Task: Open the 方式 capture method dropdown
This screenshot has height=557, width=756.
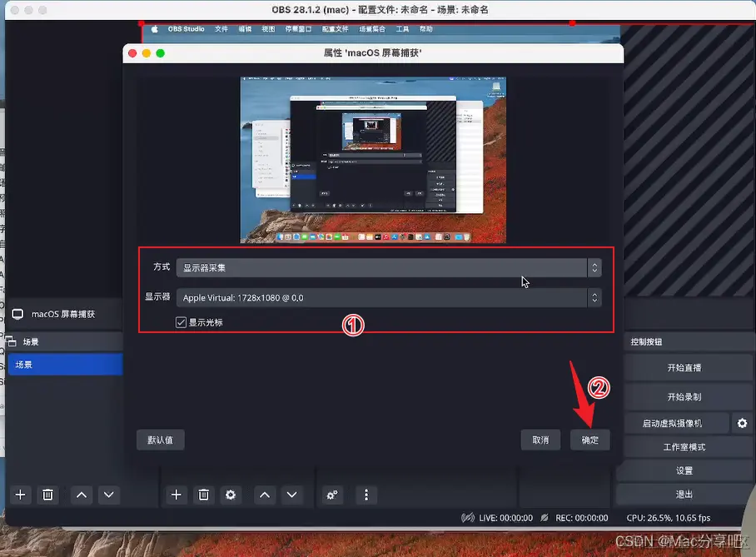Action: pos(594,267)
